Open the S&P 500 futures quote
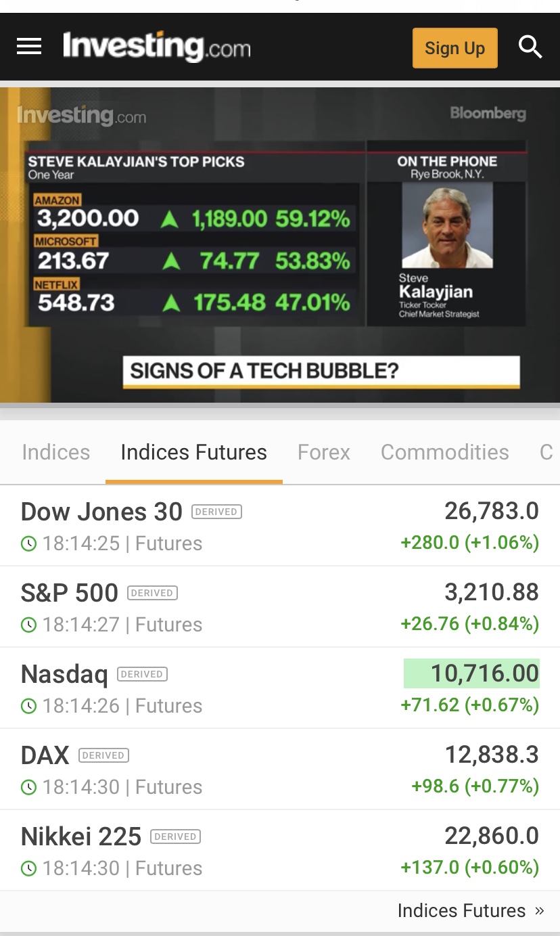The width and height of the screenshot is (560, 936). (x=70, y=593)
